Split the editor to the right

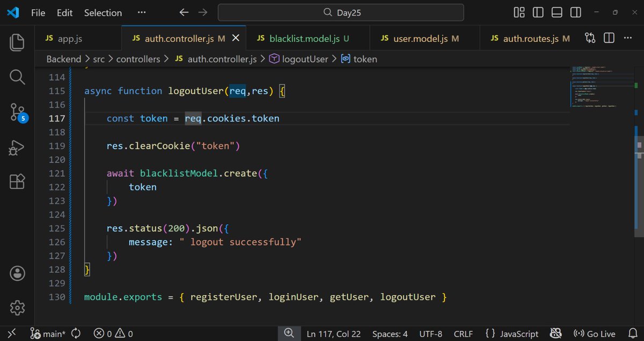[609, 38]
